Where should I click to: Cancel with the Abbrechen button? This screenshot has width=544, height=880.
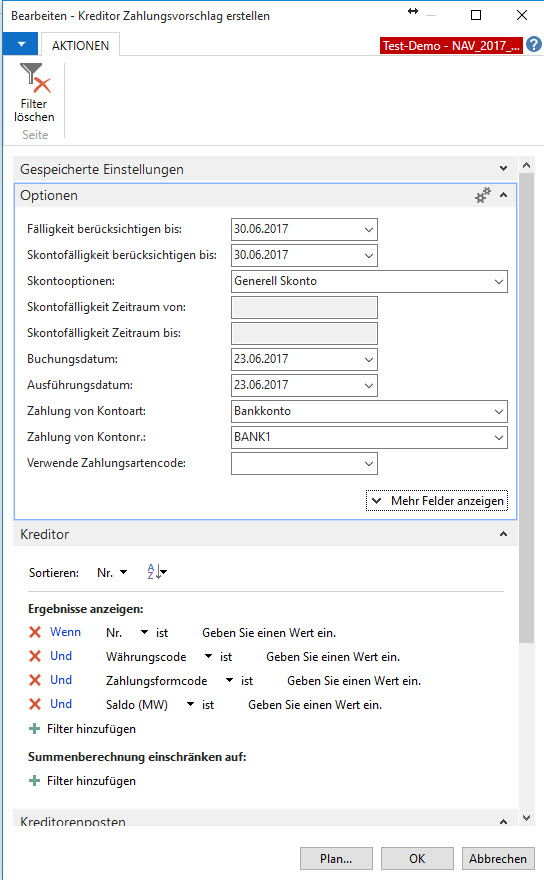(x=498, y=859)
